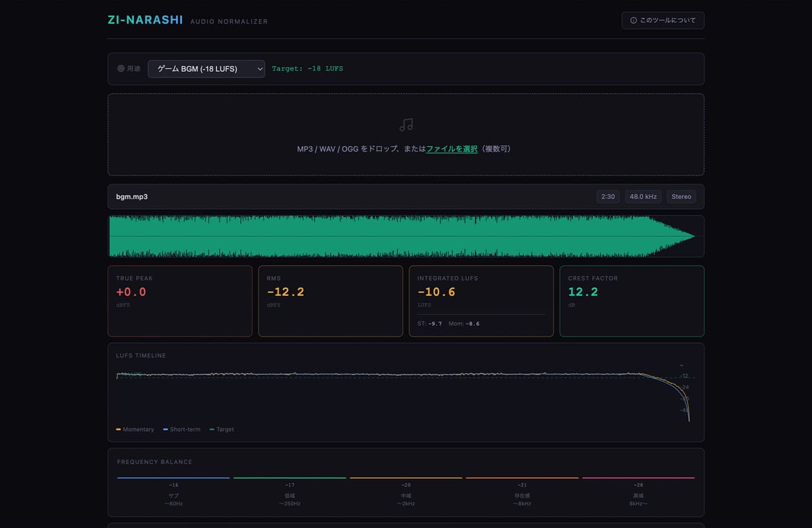The image size is (812, 528).
Task: Click the target icon beside 用途
Action: pos(121,68)
